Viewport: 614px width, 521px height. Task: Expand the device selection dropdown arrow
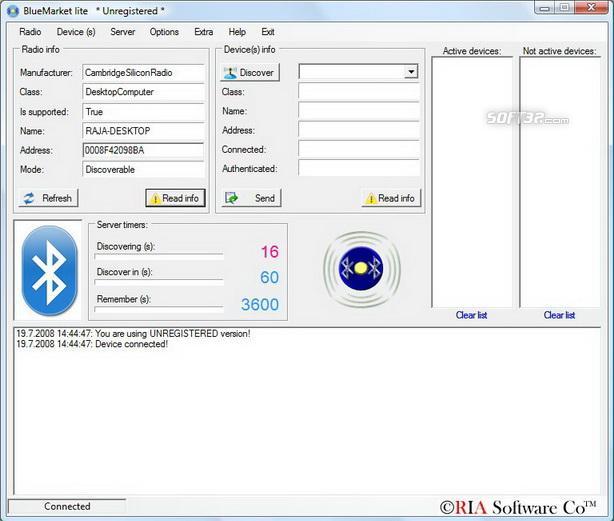pos(411,72)
